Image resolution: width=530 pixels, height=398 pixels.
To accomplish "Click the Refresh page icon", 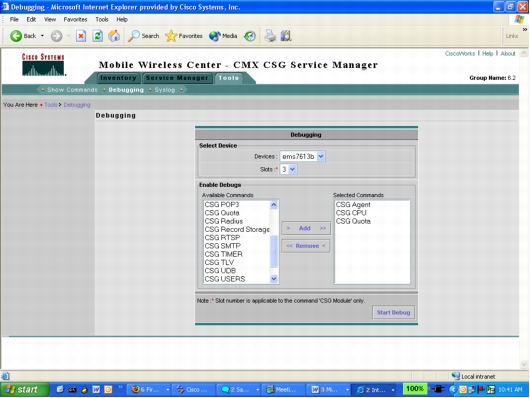I will (98, 36).
